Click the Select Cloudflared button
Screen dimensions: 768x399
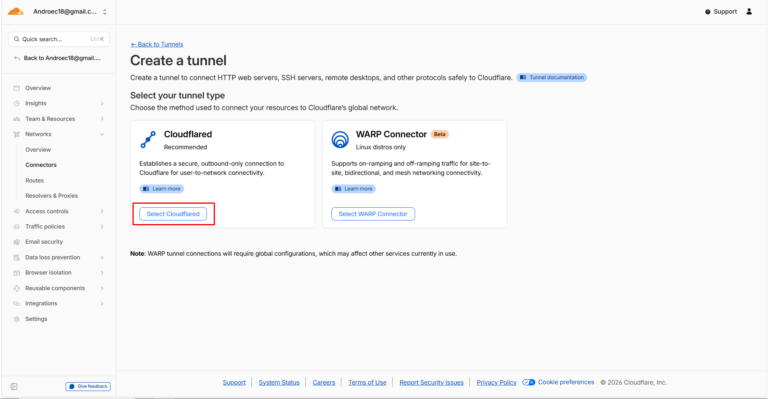pos(173,214)
